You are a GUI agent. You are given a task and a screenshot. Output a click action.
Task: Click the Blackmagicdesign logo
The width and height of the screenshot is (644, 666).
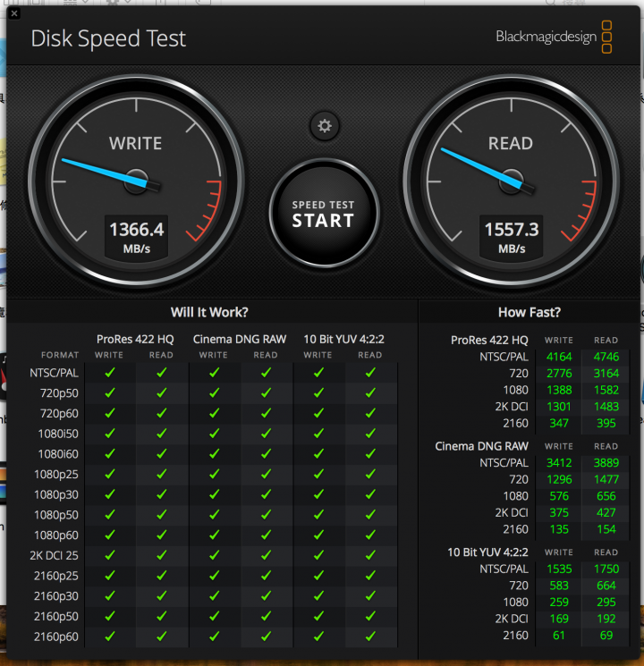554,37
